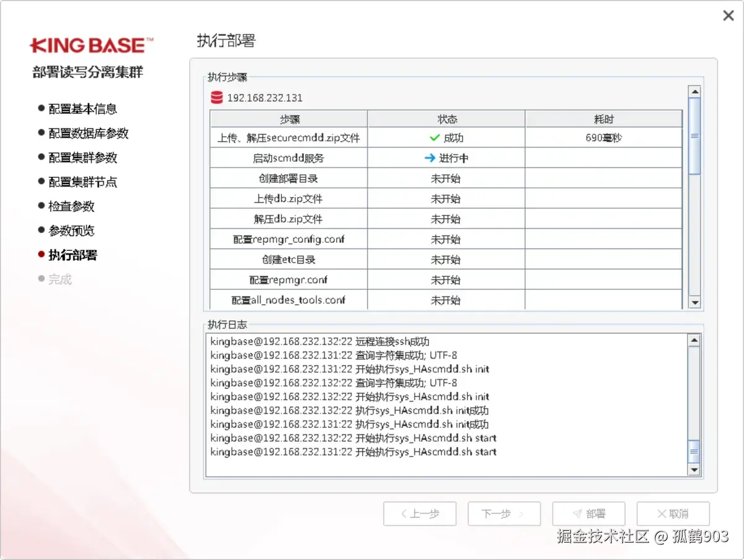Select the 配置repmgr.conf row
The height and width of the screenshot is (560, 744).
(x=446, y=280)
